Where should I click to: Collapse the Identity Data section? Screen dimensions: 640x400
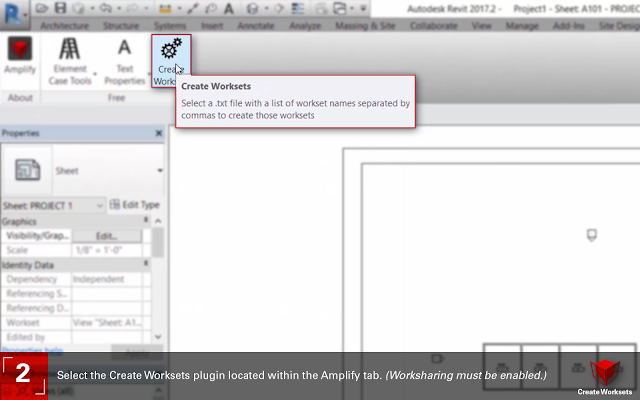(x=146, y=264)
